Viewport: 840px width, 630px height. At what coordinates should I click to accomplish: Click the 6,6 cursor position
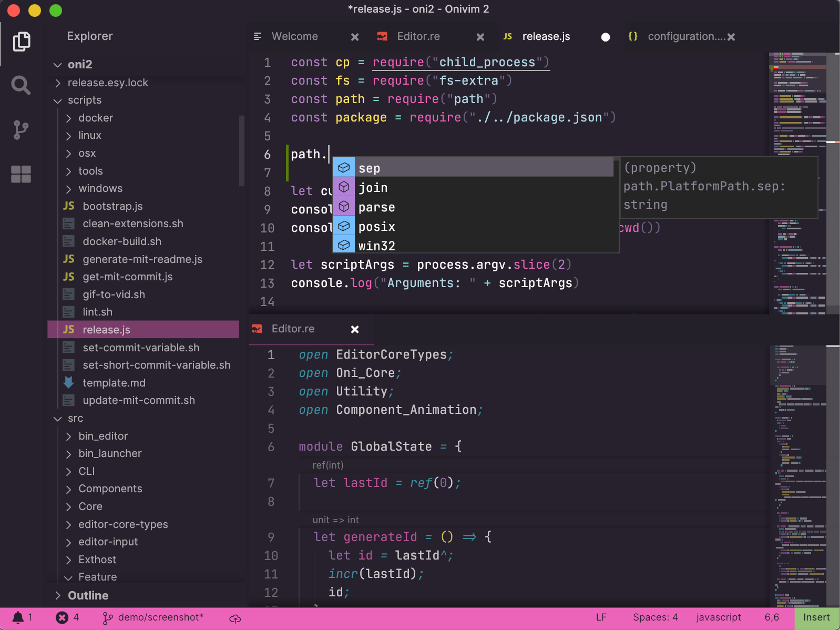click(x=772, y=617)
